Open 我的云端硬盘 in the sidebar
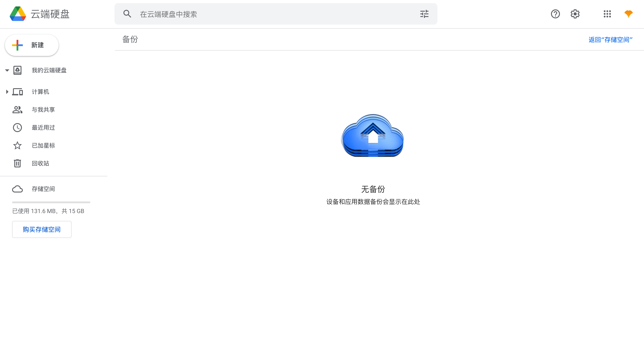Screen dimensions: 644x342 pos(49,70)
